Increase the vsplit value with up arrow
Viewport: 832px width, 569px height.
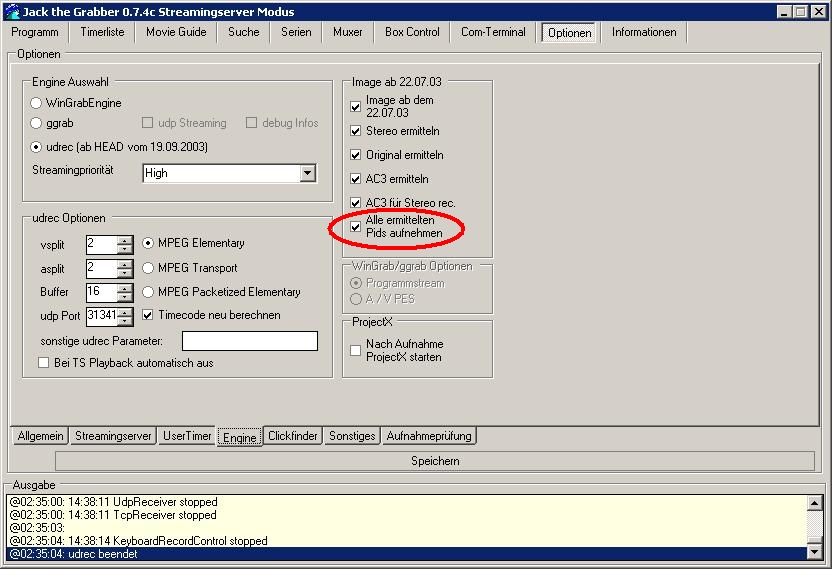coord(125,240)
